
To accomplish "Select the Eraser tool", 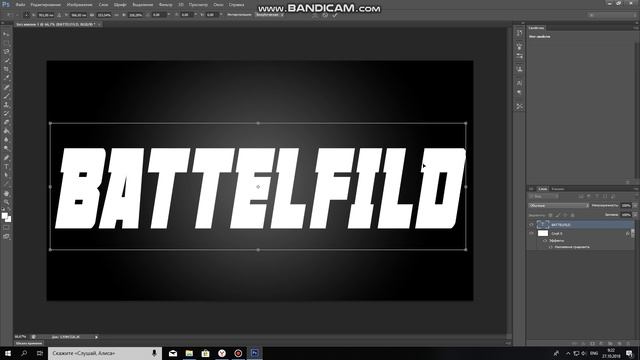I will tap(6, 122).
